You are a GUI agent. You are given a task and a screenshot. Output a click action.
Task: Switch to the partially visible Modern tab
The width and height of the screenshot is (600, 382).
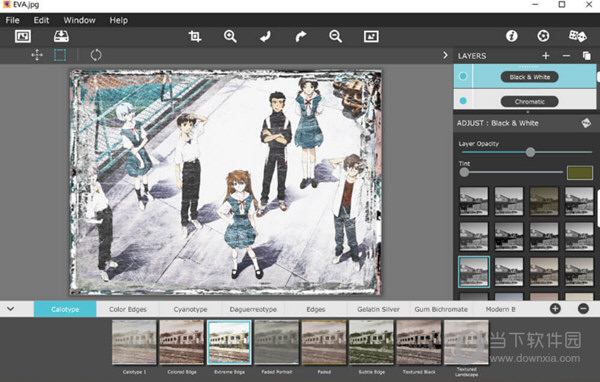(x=500, y=309)
